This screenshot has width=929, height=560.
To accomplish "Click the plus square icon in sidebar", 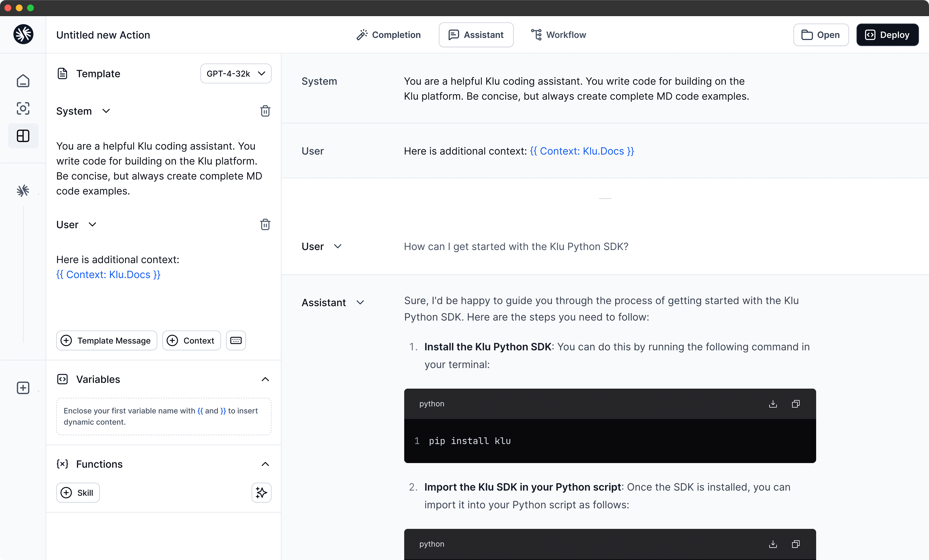I will point(23,388).
